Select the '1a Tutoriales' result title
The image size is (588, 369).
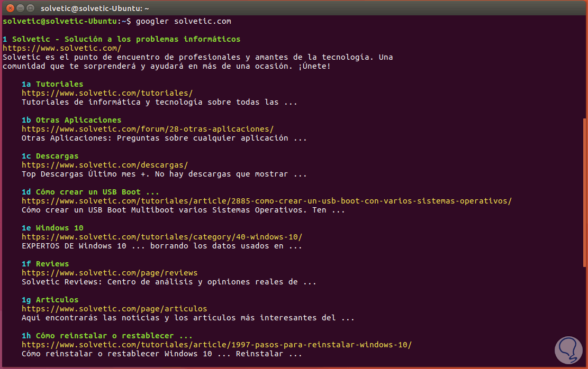(x=52, y=84)
